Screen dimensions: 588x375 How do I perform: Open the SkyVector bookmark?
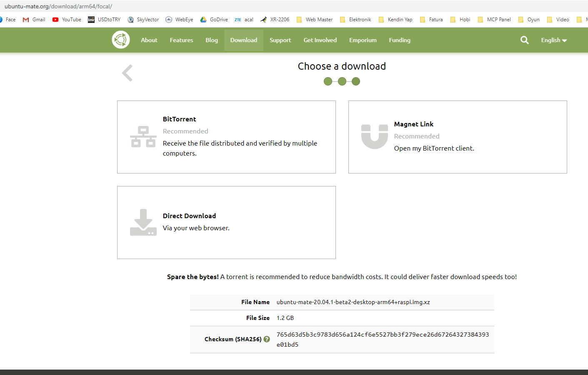point(143,20)
